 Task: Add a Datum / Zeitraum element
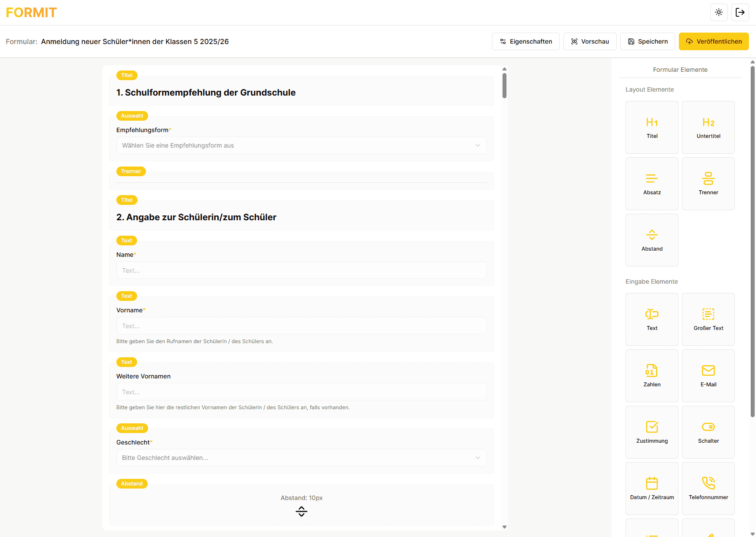(652, 489)
